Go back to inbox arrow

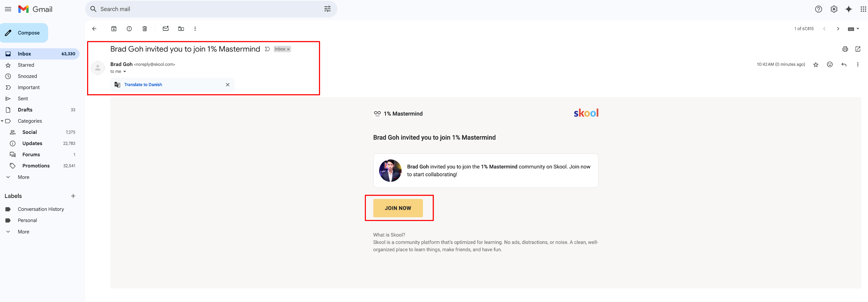point(94,29)
